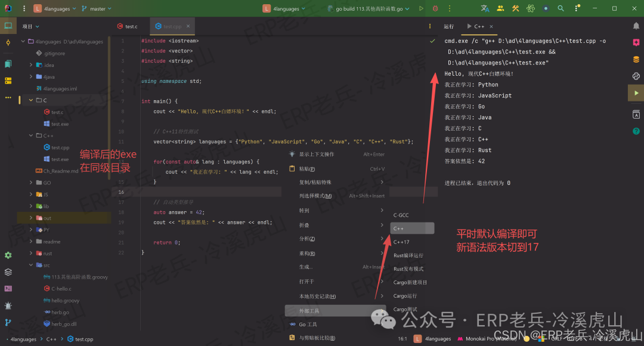
Task: Open Search Everywhere magnifier icon
Action: pos(561,8)
